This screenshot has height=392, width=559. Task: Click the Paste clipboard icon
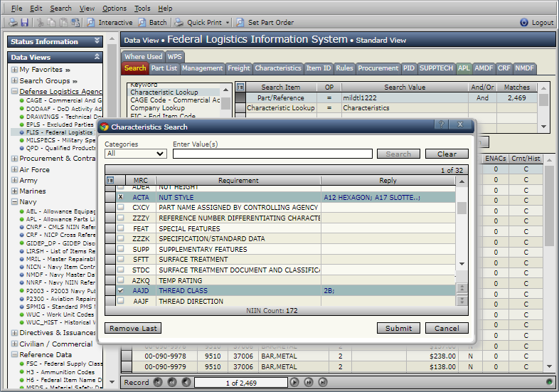click(x=63, y=23)
